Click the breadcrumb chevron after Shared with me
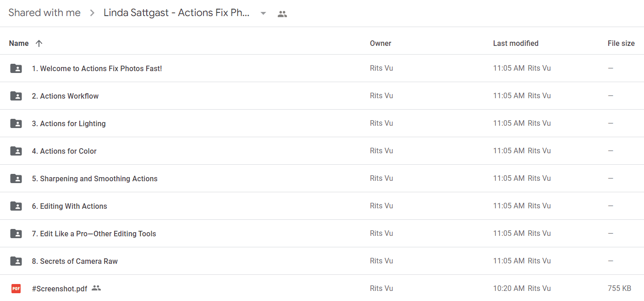The width and height of the screenshot is (644, 301). point(92,13)
